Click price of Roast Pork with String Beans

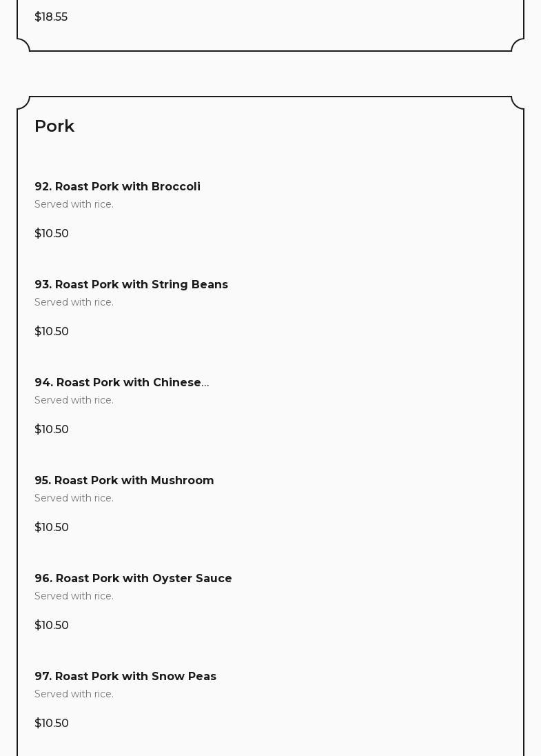(52, 331)
